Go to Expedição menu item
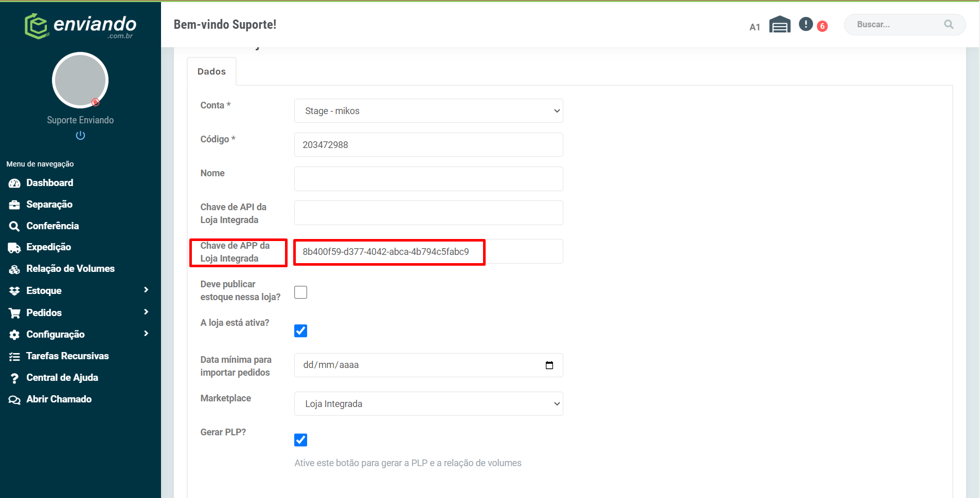Viewport: 980px width, 498px height. tap(49, 247)
